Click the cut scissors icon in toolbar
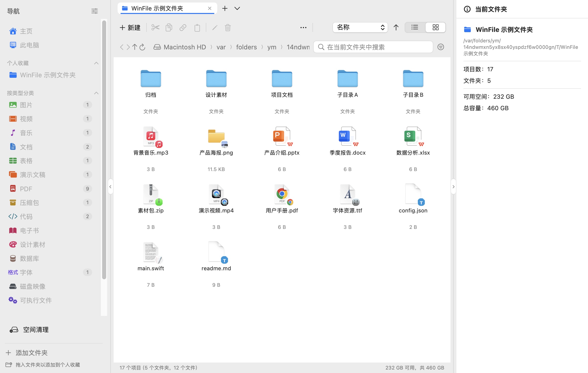Viewport: 588px width, 373px height. 155,27
